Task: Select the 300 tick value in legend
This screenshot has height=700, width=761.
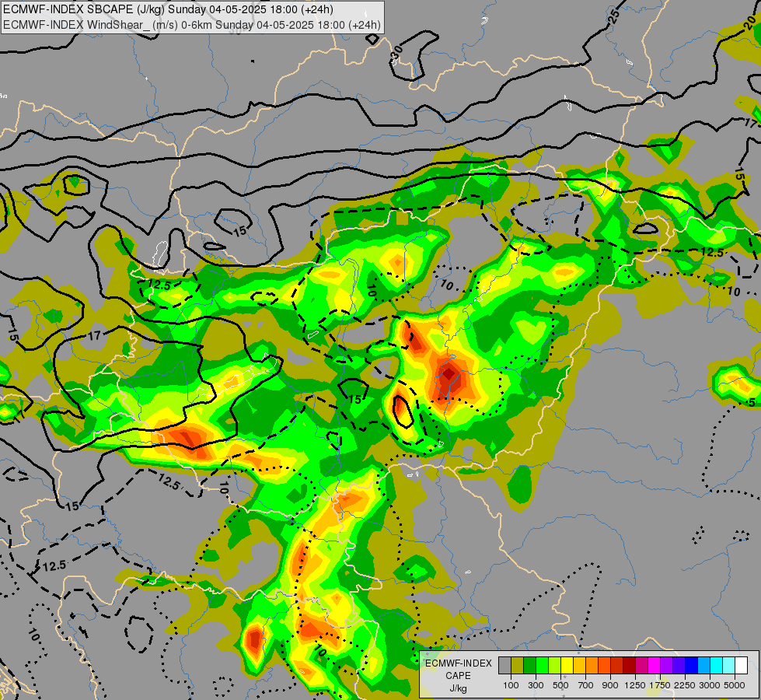Action: coord(536,685)
